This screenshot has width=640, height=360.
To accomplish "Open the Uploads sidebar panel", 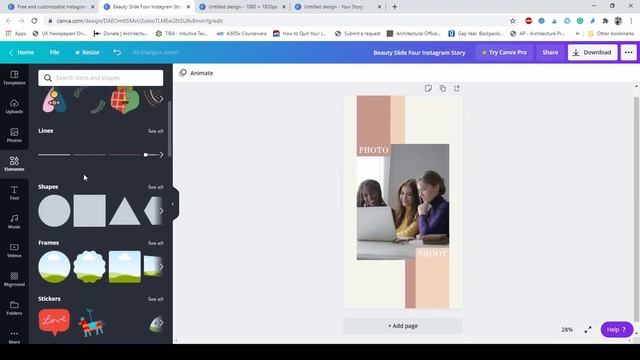I will (x=14, y=106).
